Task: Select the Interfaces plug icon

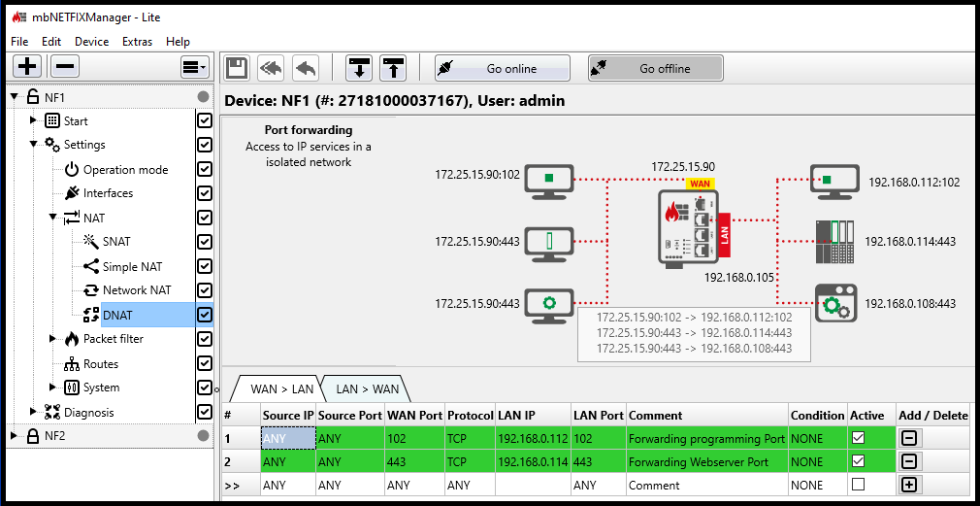Action: pyautogui.click(x=73, y=193)
